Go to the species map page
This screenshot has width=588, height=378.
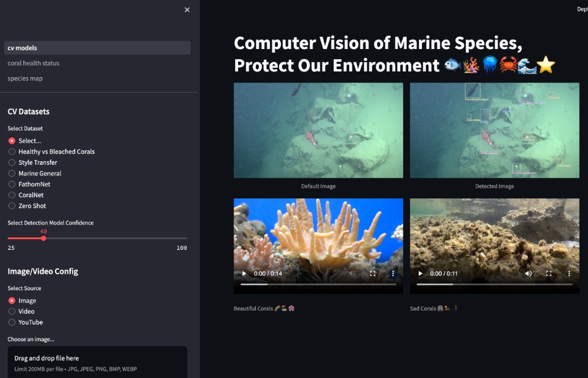[25, 79]
